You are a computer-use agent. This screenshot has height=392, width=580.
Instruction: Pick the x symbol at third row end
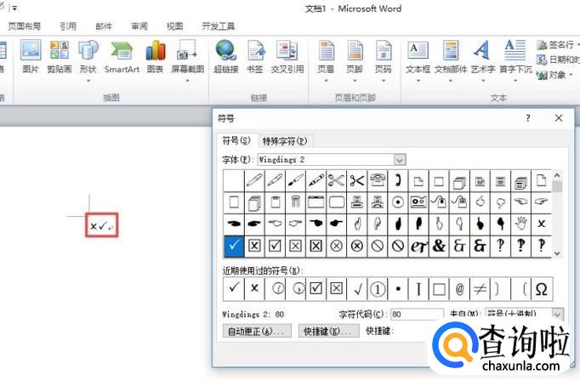pyautogui.click(x=542, y=224)
